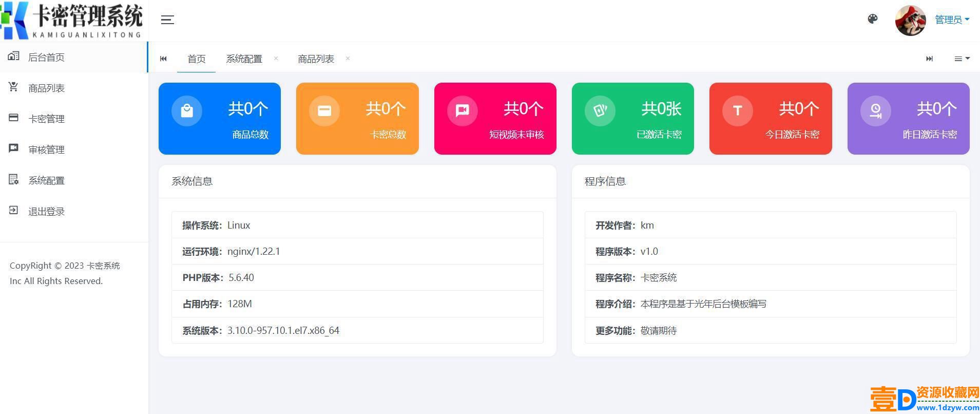Click clock icon on 昨日激活卡密 card
Viewport: 980px width, 414px height.
[876, 110]
